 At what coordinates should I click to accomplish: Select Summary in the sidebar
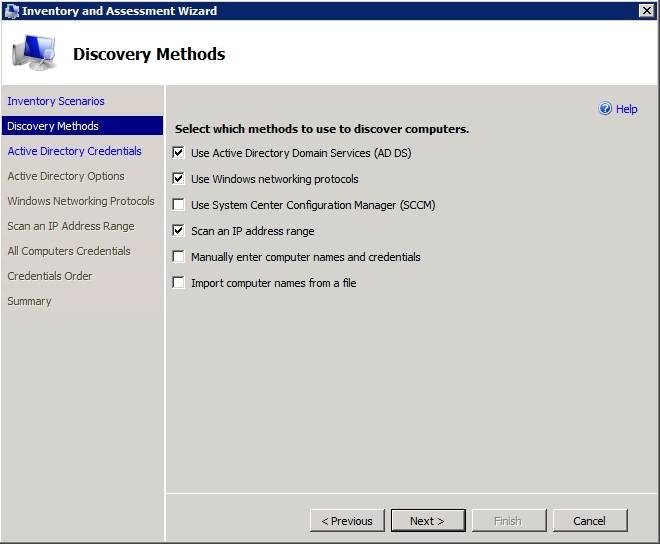29,301
